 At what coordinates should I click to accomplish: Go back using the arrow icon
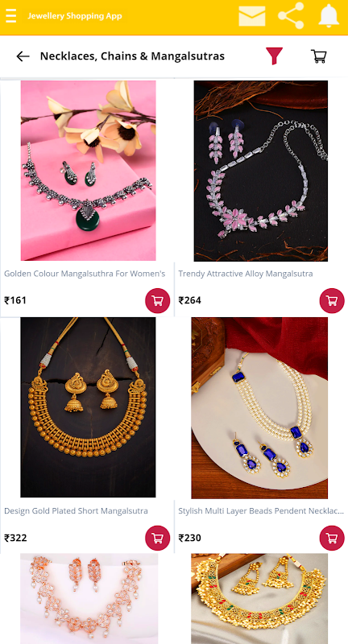[23, 56]
